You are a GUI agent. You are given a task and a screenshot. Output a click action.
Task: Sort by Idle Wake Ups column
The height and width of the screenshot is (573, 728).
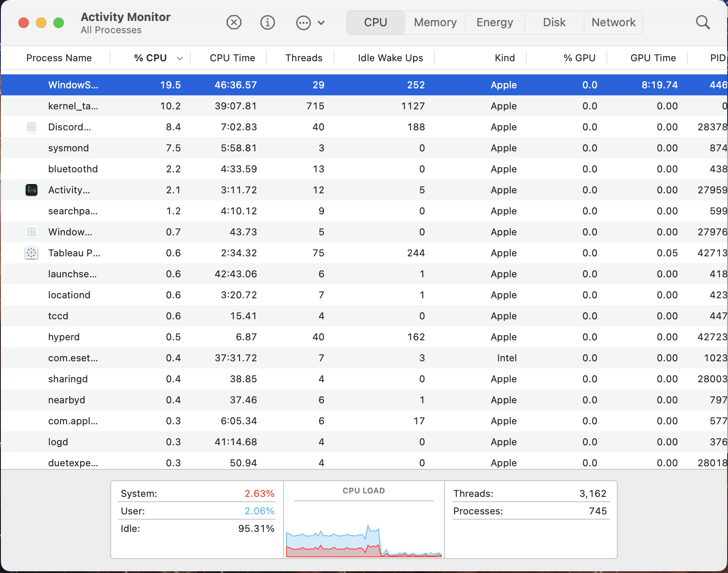coord(390,58)
